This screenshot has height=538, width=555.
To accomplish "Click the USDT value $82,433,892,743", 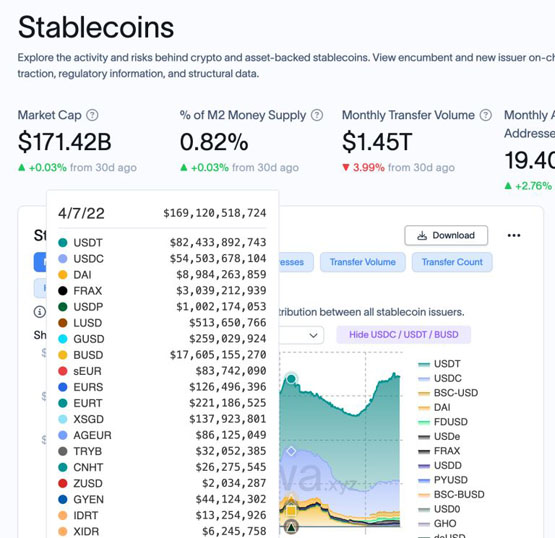I will point(218,242).
